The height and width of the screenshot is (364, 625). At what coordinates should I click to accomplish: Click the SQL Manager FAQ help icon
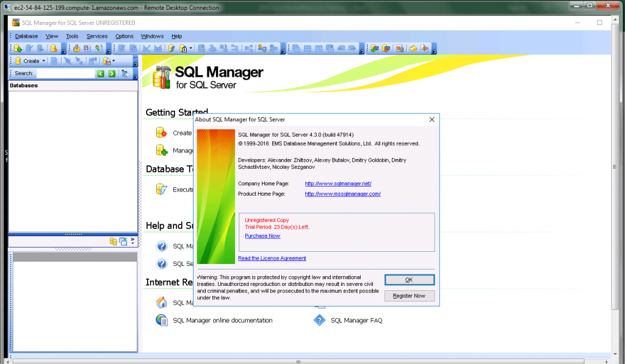coord(319,320)
